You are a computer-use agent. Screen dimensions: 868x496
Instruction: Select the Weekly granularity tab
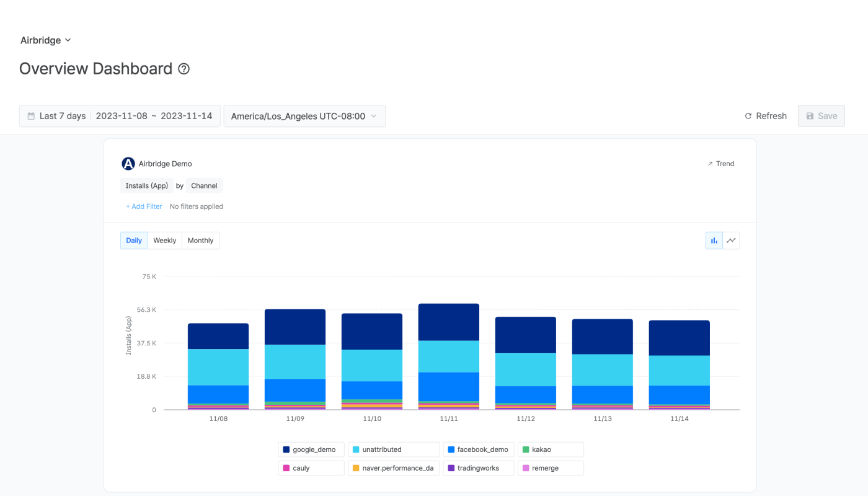click(x=165, y=241)
